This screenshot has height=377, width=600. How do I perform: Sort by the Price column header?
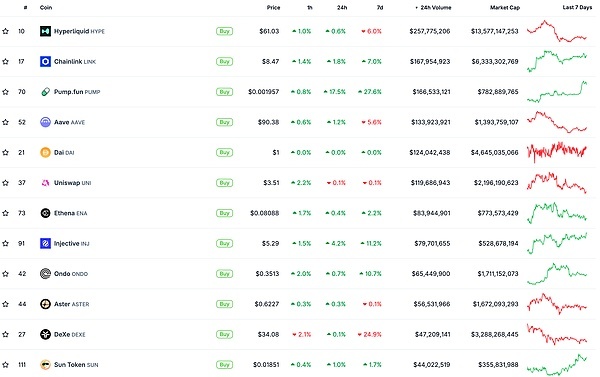[273, 7]
